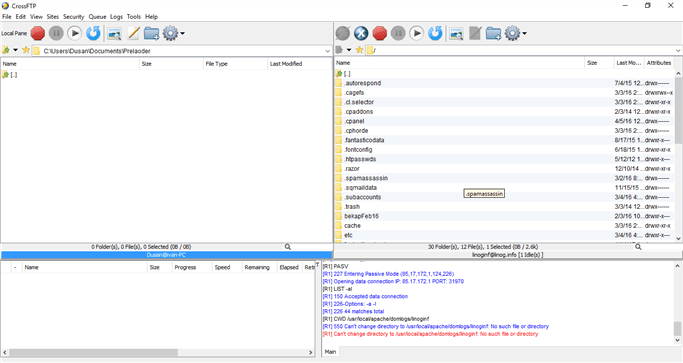
Task: Open the Security menu
Action: (73, 17)
